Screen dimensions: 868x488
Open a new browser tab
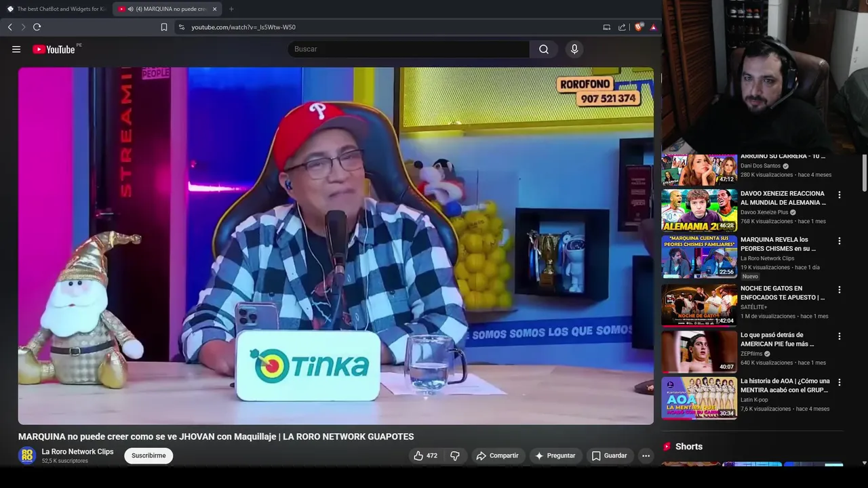(x=231, y=9)
